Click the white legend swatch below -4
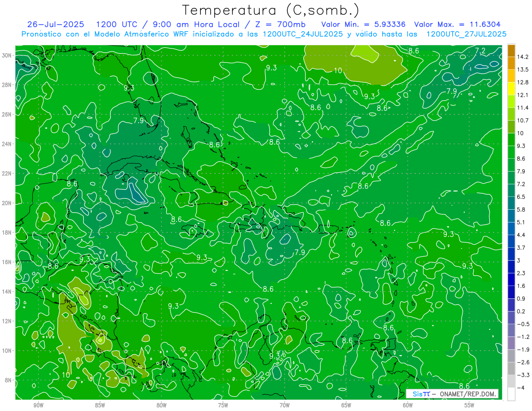 tap(511, 394)
